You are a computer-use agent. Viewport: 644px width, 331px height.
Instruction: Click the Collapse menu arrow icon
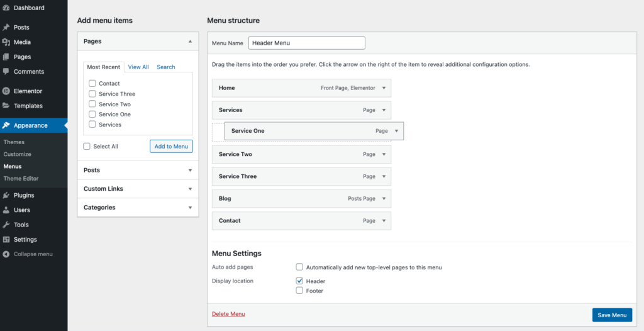pos(6,254)
